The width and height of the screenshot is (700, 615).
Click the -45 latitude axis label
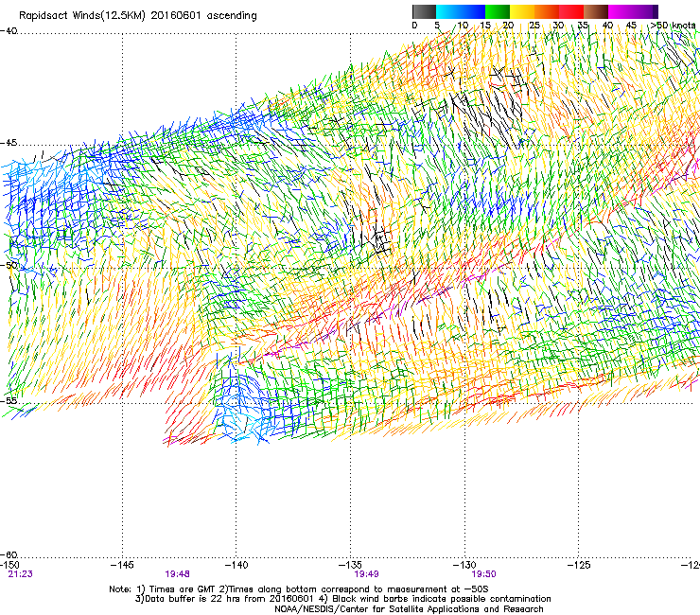point(9,143)
